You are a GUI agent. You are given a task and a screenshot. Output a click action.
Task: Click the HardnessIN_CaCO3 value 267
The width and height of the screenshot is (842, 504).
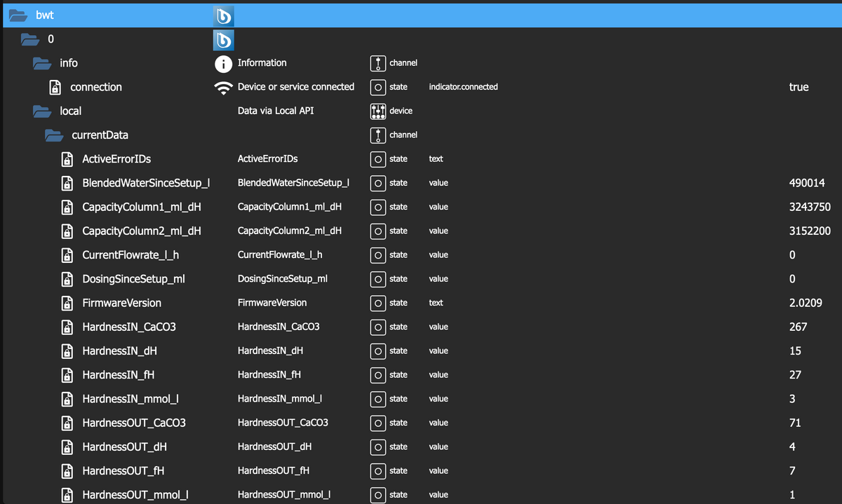click(798, 327)
